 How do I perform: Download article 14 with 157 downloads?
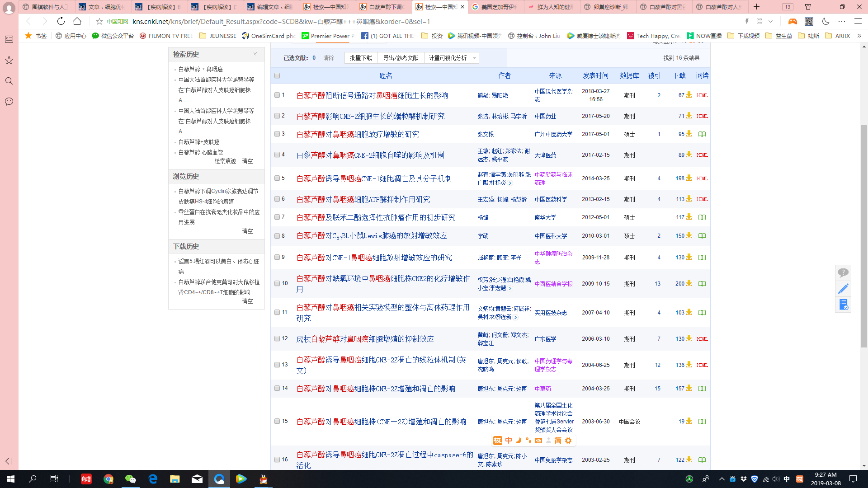[689, 388]
